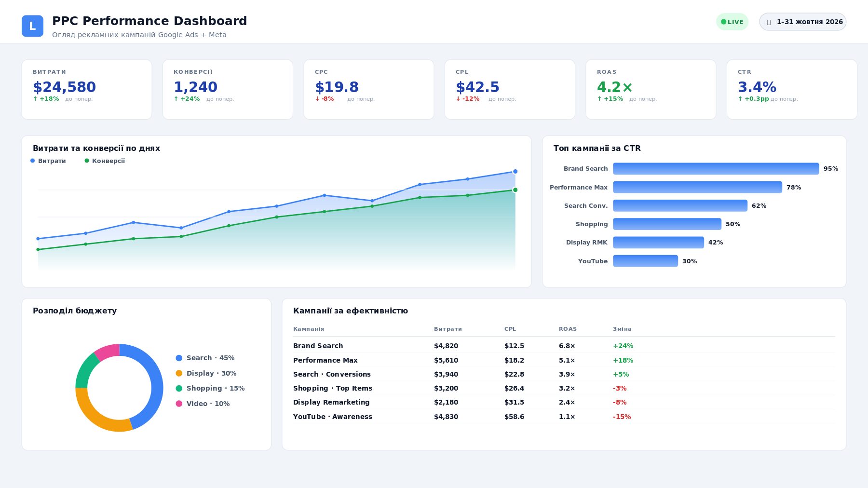Click the +5% change cell

(621, 374)
